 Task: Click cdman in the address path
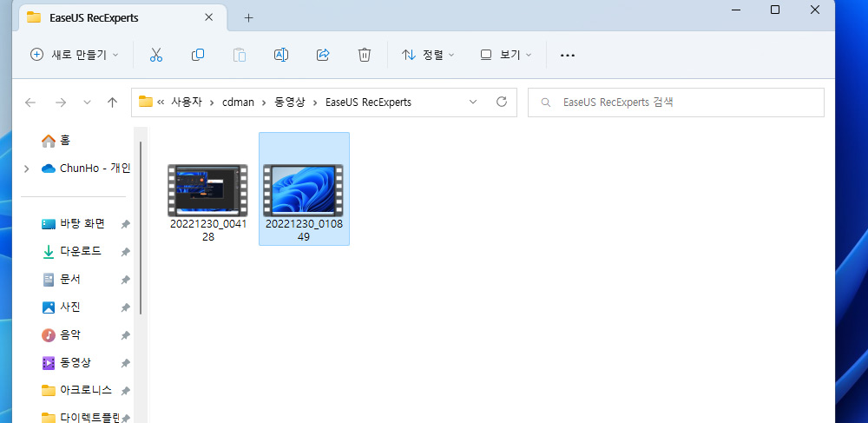click(x=238, y=102)
